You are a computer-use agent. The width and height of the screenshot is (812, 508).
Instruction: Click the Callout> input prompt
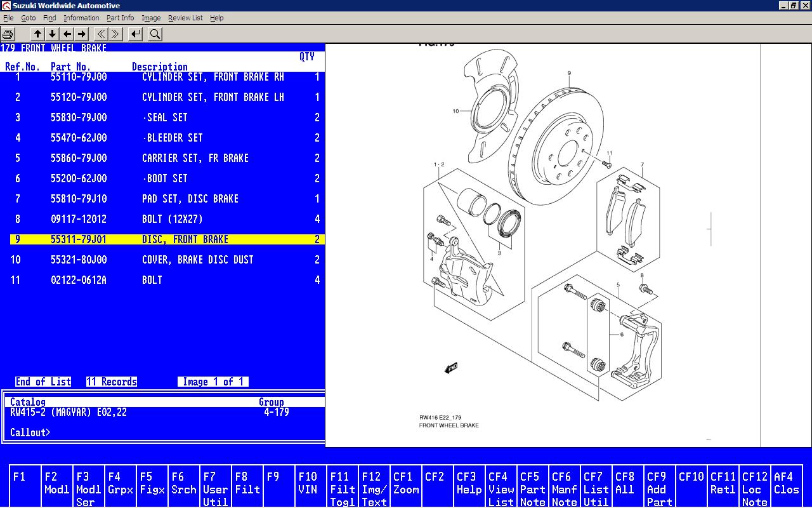pyautogui.click(x=30, y=432)
